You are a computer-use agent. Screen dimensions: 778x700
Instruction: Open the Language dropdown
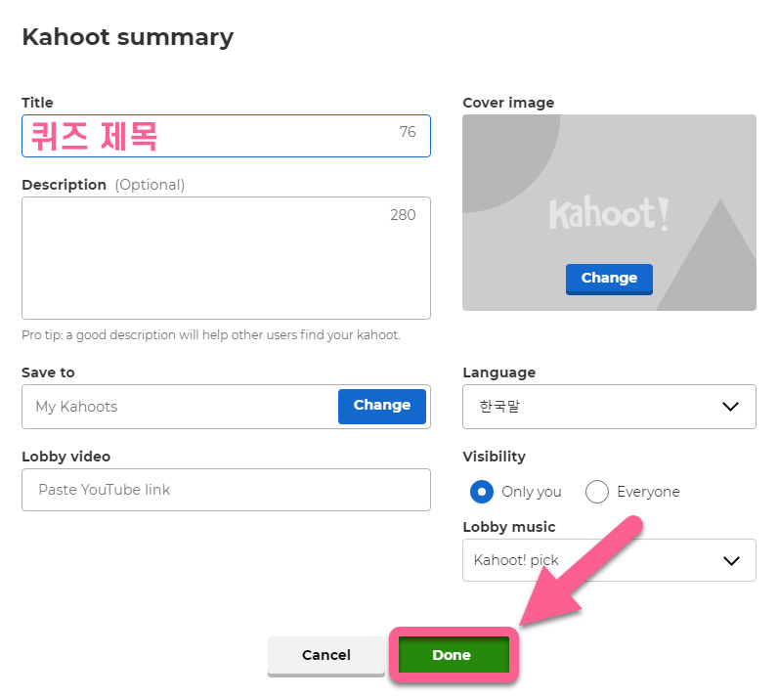pyautogui.click(x=609, y=407)
